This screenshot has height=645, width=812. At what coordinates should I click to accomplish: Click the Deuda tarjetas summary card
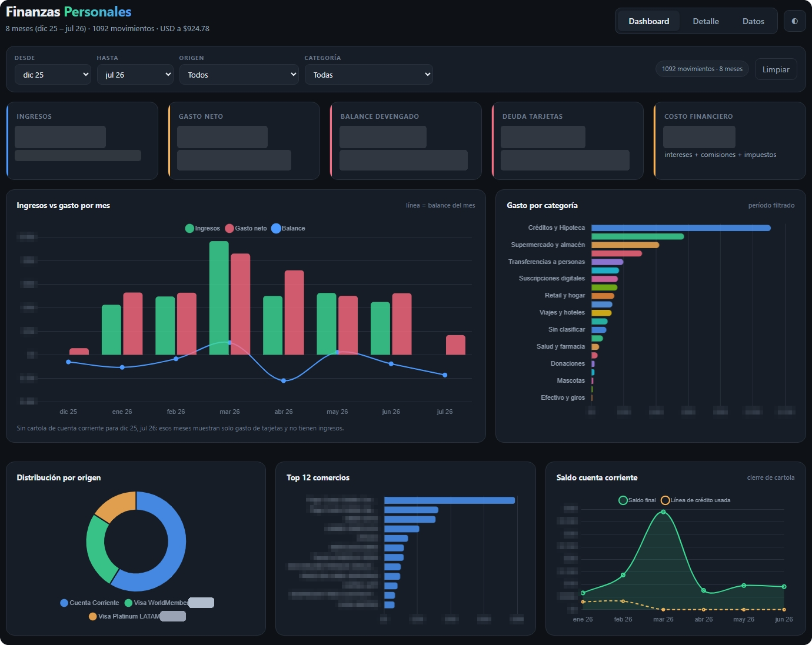point(567,141)
